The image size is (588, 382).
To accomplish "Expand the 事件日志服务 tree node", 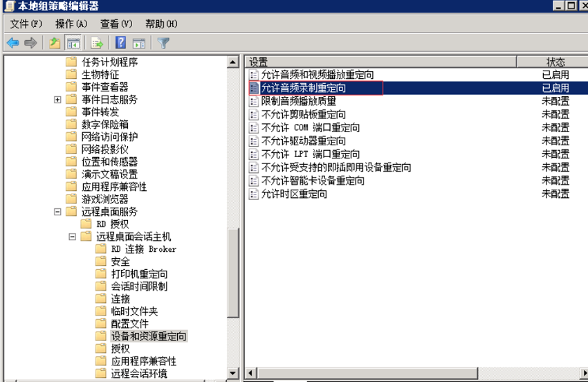I will pyautogui.click(x=57, y=100).
